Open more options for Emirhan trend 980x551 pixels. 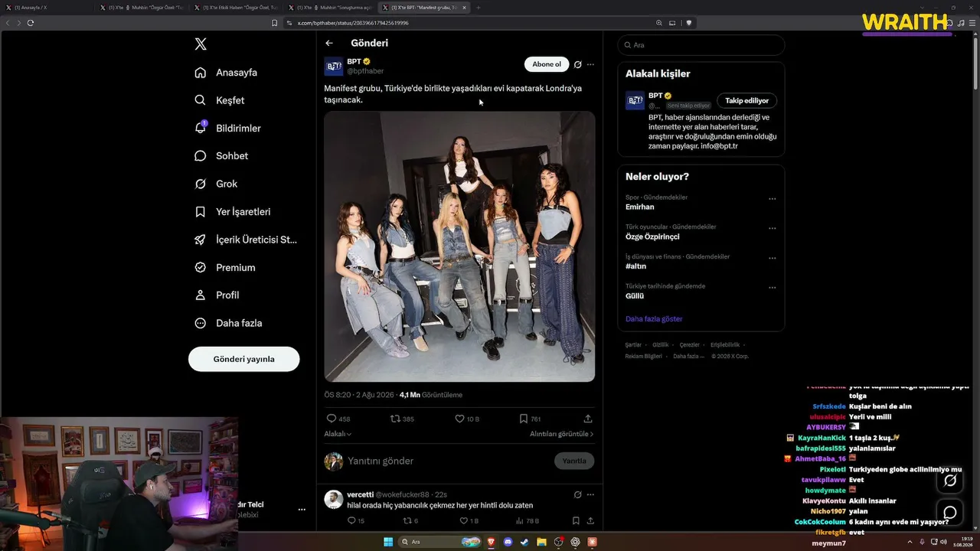tap(772, 199)
